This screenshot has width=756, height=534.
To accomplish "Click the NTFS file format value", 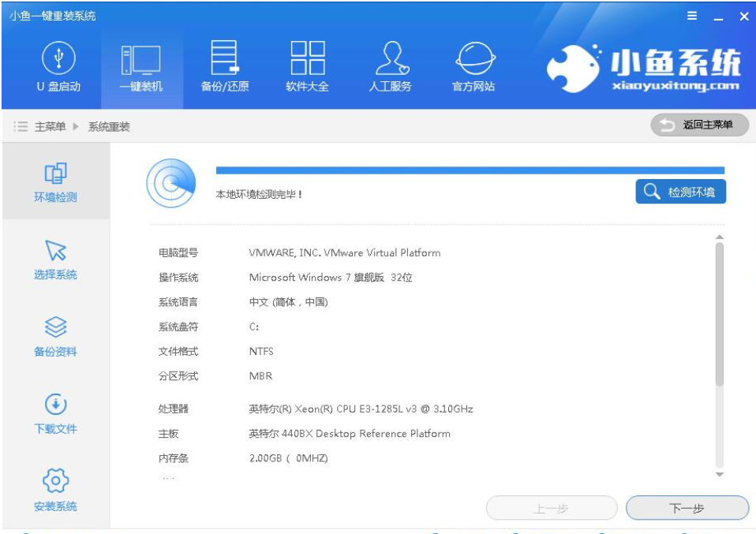I will tap(261, 351).
